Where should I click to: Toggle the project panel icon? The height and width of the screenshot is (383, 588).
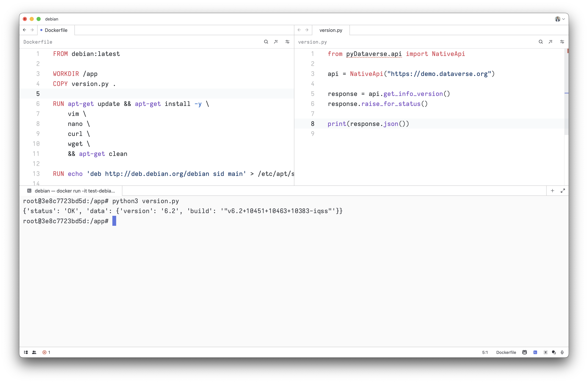pos(26,352)
